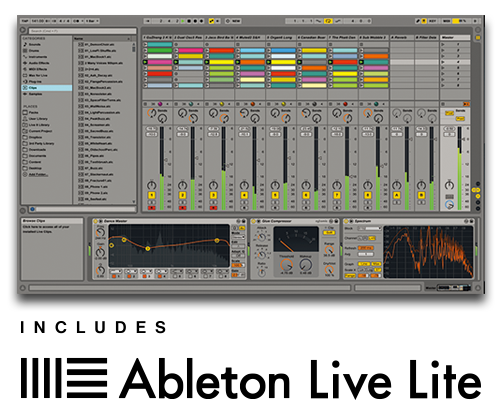Click the tempo value field
The image size is (500, 412).
pyautogui.click(x=37, y=21)
